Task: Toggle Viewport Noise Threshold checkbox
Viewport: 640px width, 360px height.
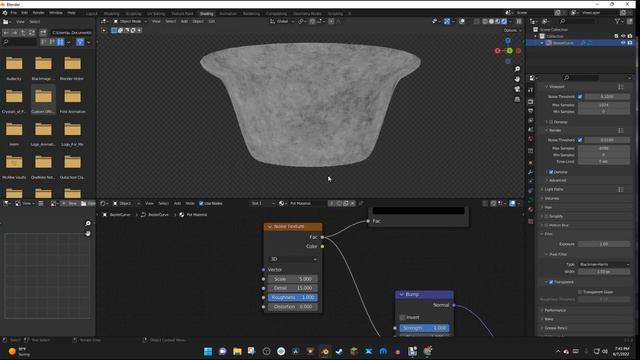Action: (x=580, y=97)
